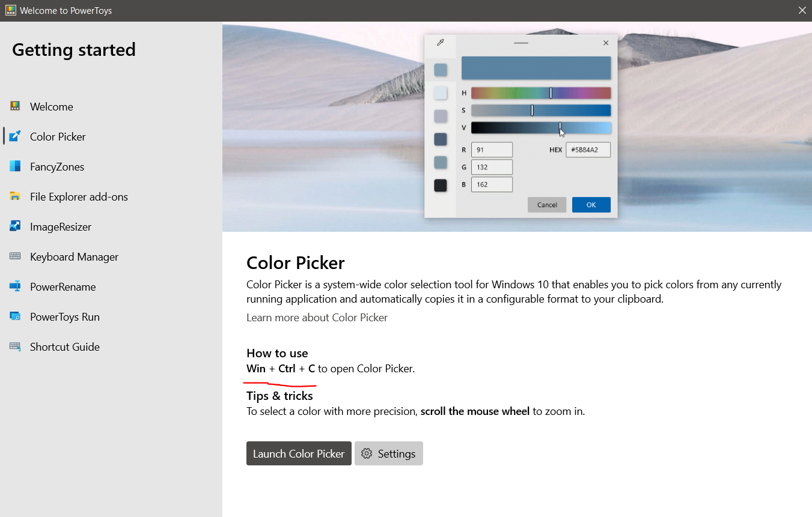
Task: Pick the light blue palette swatch
Action: coord(440,92)
